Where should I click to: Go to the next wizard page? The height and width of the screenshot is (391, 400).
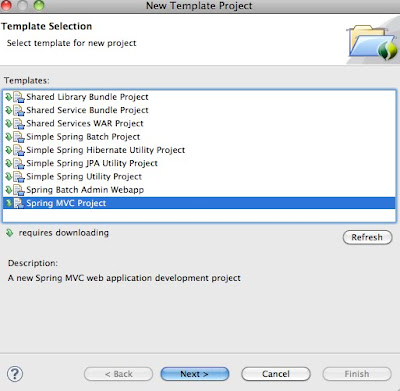coord(195,374)
